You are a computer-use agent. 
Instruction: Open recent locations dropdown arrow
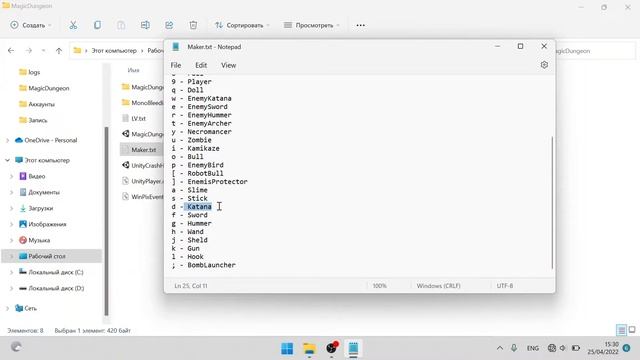(x=44, y=51)
